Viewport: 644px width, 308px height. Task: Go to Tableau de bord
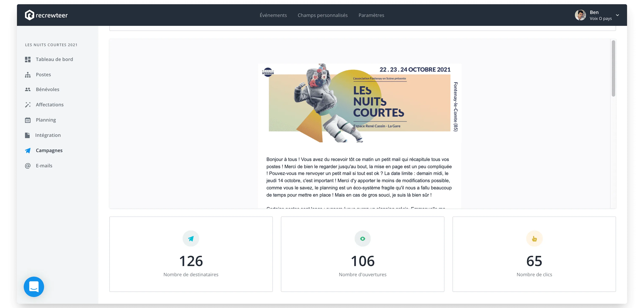coord(54,59)
